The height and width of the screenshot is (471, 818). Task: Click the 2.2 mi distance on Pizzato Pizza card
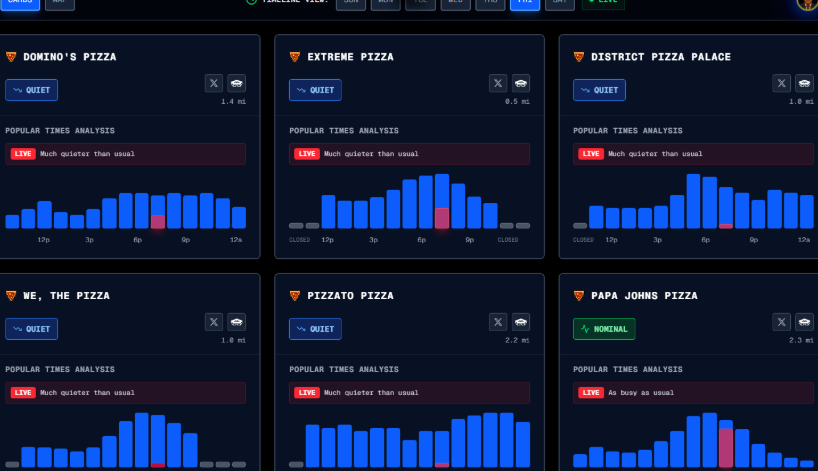(x=517, y=341)
